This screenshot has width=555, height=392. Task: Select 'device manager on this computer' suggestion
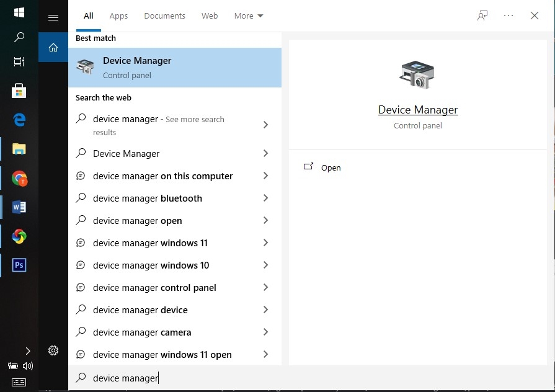click(x=175, y=176)
